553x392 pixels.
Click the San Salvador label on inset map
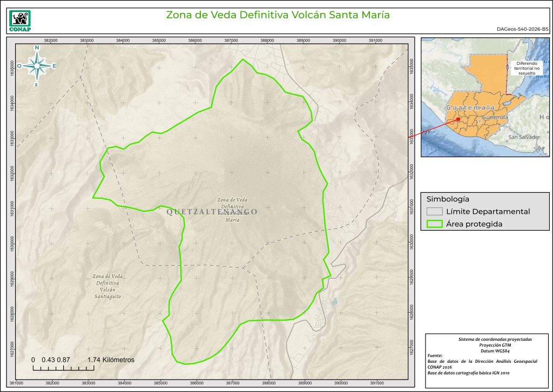click(524, 137)
